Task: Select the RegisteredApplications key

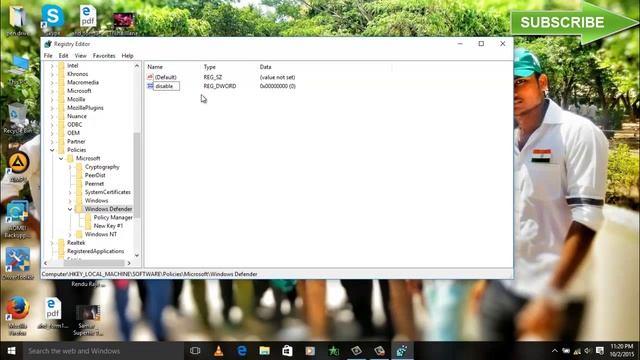Action: pyautogui.click(x=96, y=251)
